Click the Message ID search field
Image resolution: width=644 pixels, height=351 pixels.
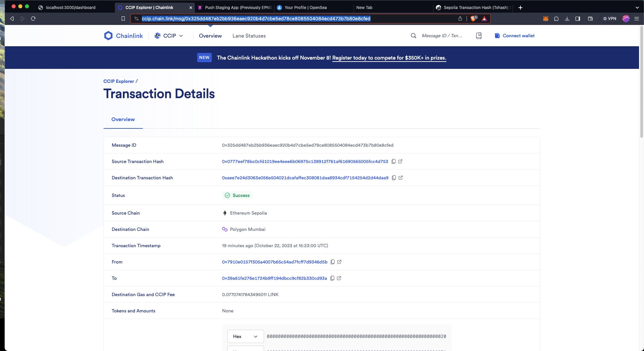[442, 36]
